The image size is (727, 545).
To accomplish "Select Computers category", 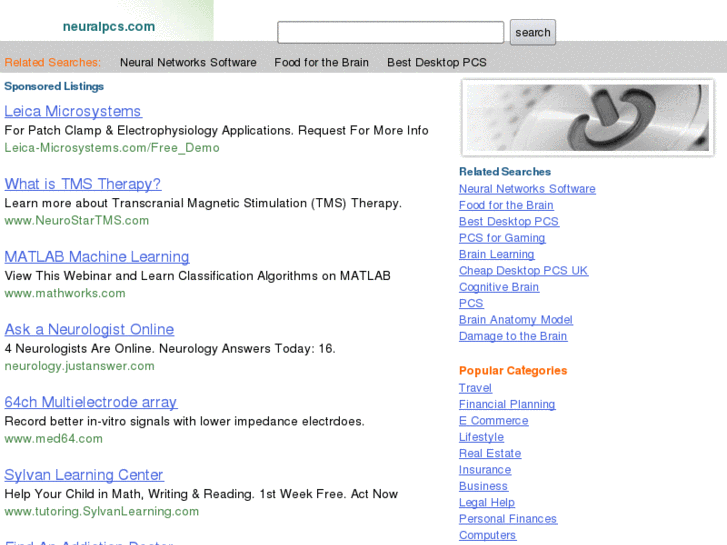I will coord(487,535).
